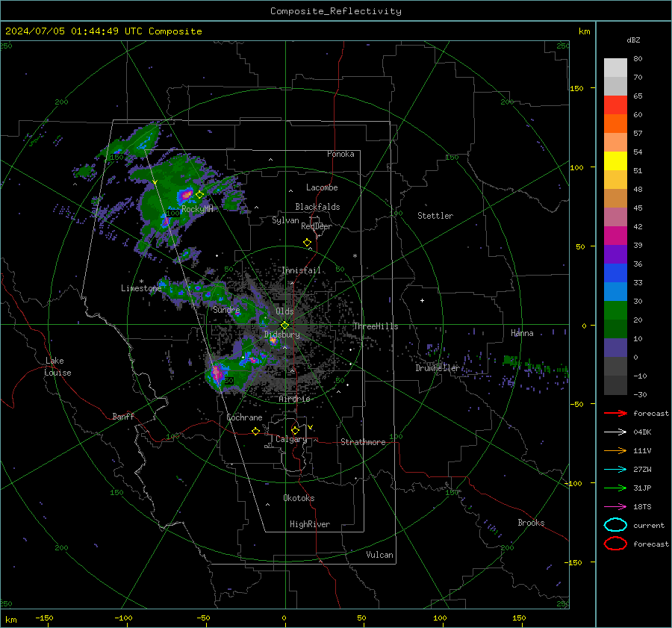Click the orange swatch between 60 and 57

(x=615, y=124)
